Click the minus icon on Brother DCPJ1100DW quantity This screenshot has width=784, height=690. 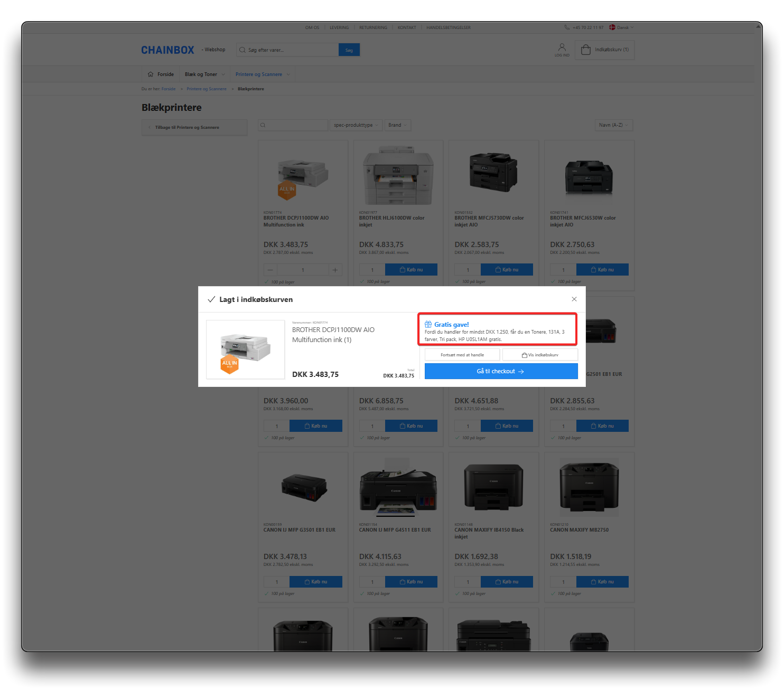click(270, 270)
